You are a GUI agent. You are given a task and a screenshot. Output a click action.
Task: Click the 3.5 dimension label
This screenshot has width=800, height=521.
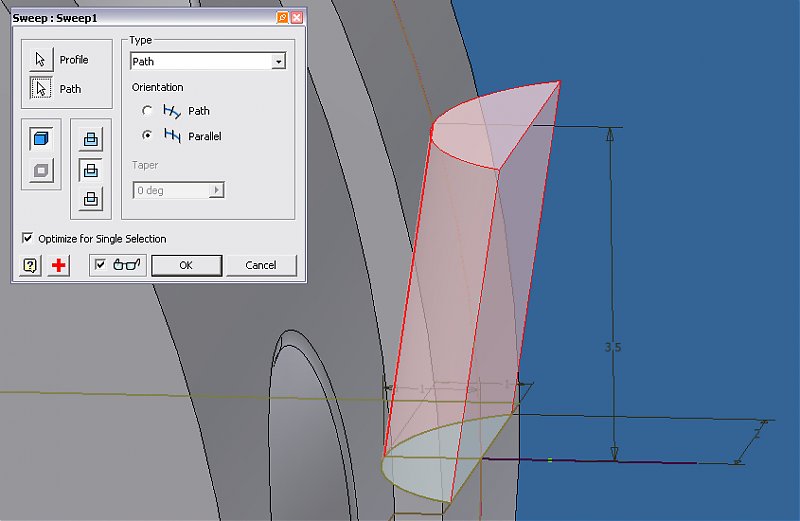613,348
